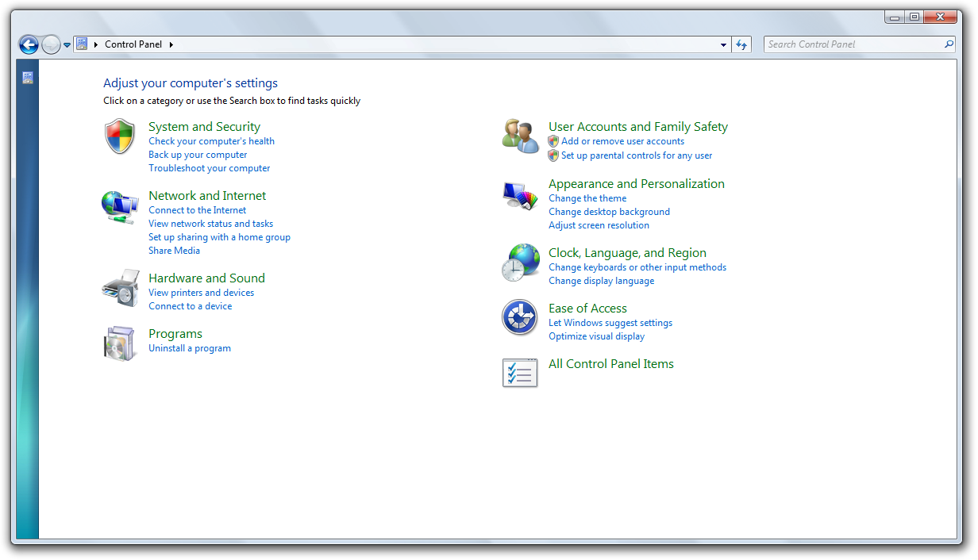The width and height of the screenshot is (978, 560).
Task: Click the Refresh button next to address bar
Action: 741,44
